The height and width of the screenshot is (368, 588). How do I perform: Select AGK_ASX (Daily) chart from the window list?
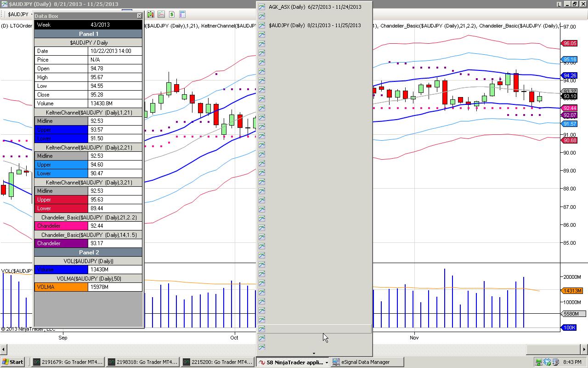[x=314, y=7]
